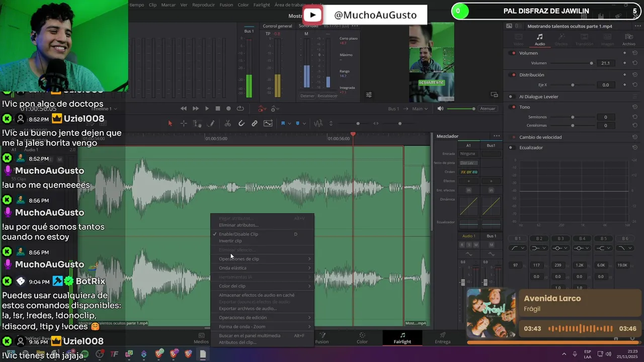Choose Invertir clip in context menu

pos(262,241)
